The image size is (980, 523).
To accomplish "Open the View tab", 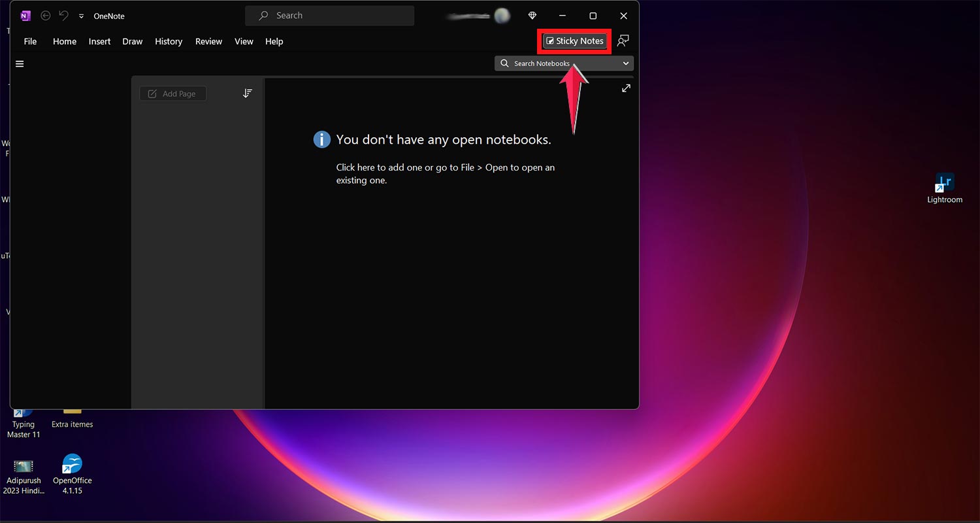I will [x=244, y=41].
